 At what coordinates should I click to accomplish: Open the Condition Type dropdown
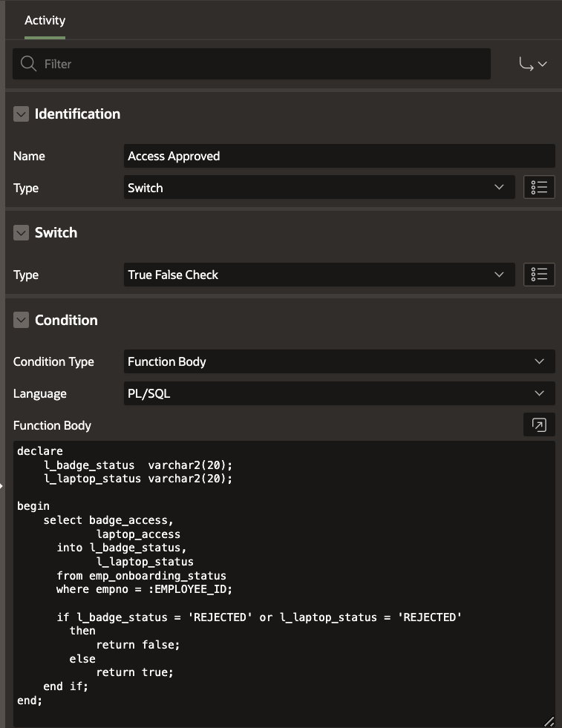(339, 361)
